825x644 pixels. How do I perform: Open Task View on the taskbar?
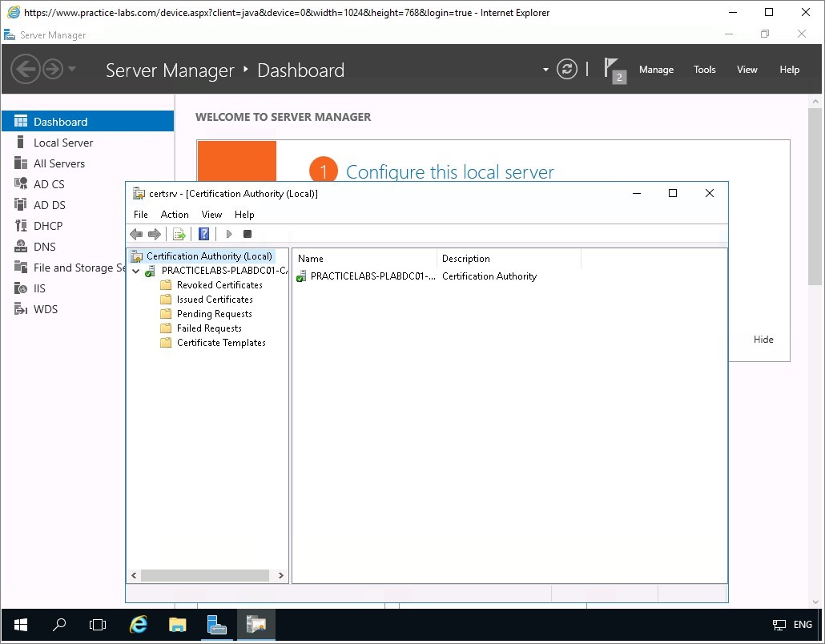click(x=98, y=625)
